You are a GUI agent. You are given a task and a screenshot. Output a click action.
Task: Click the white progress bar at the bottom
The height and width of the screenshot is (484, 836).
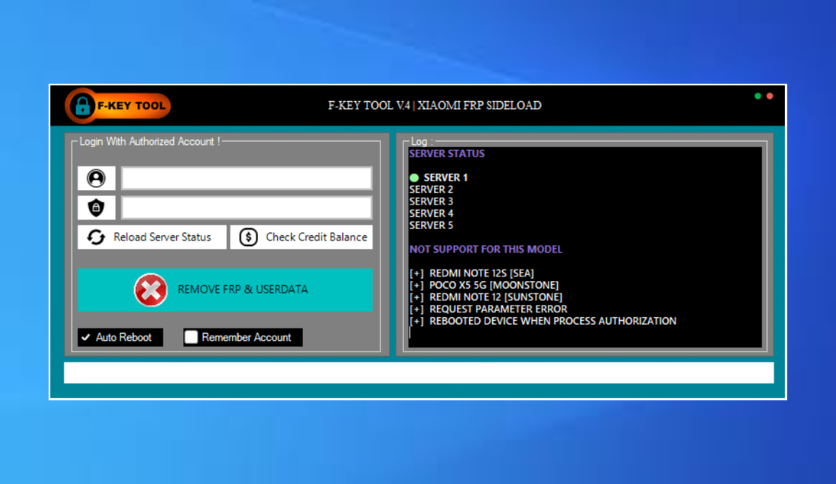(419, 373)
